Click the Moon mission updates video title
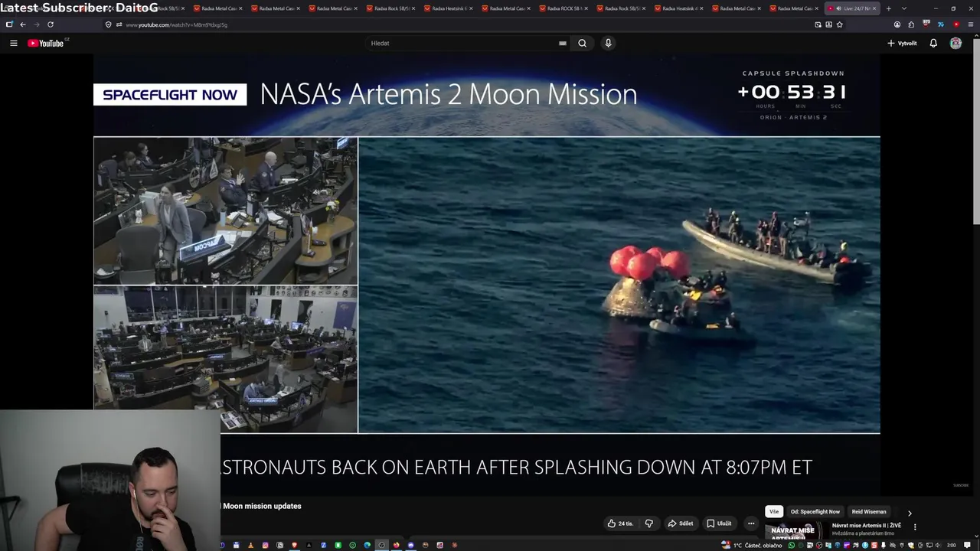980x551 pixels. pyautogui.click(x=261, y=506)
